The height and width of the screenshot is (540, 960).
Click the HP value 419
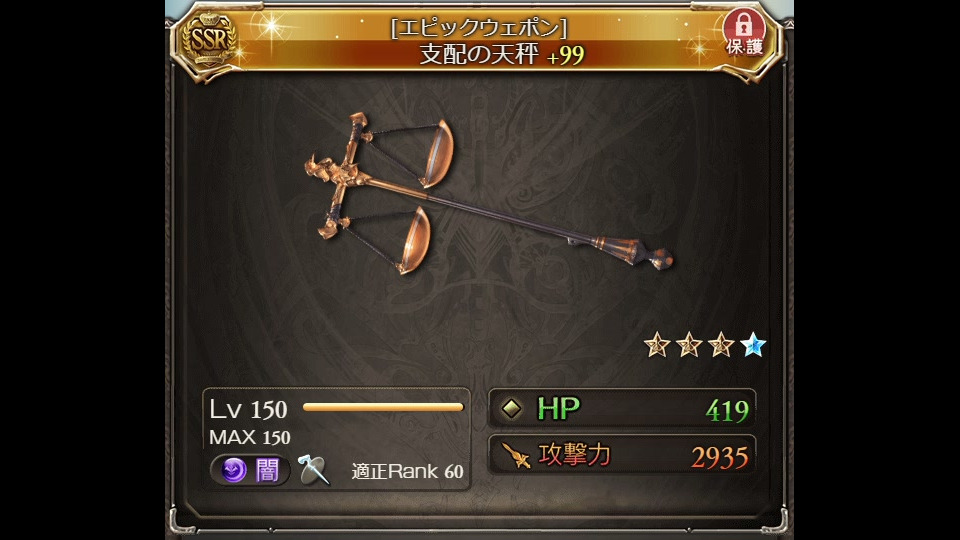point(727,411)
